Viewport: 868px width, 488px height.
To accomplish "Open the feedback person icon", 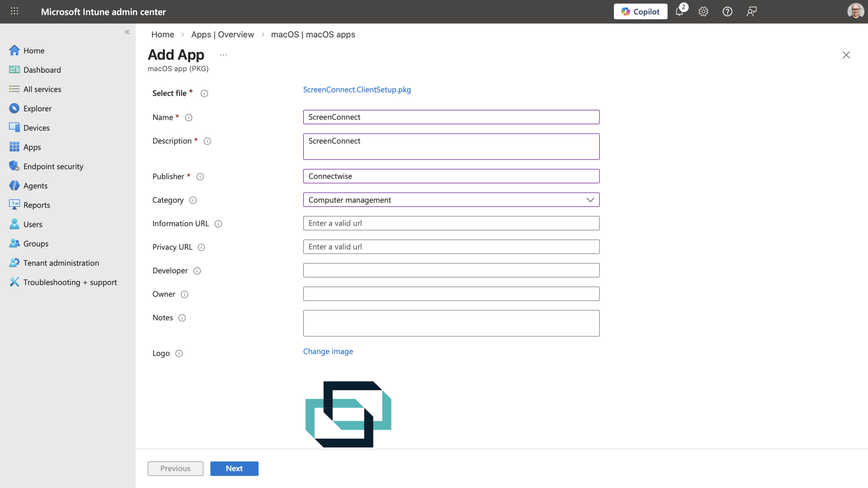I will 751,12.
